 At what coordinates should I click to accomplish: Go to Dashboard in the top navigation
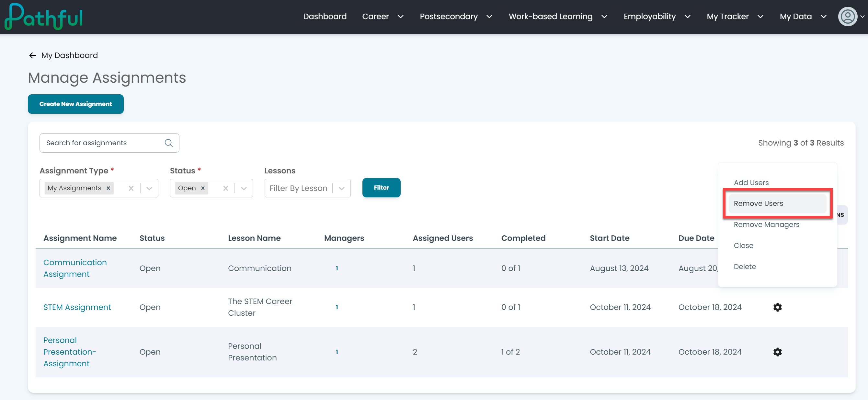click(x=325, y=17)
